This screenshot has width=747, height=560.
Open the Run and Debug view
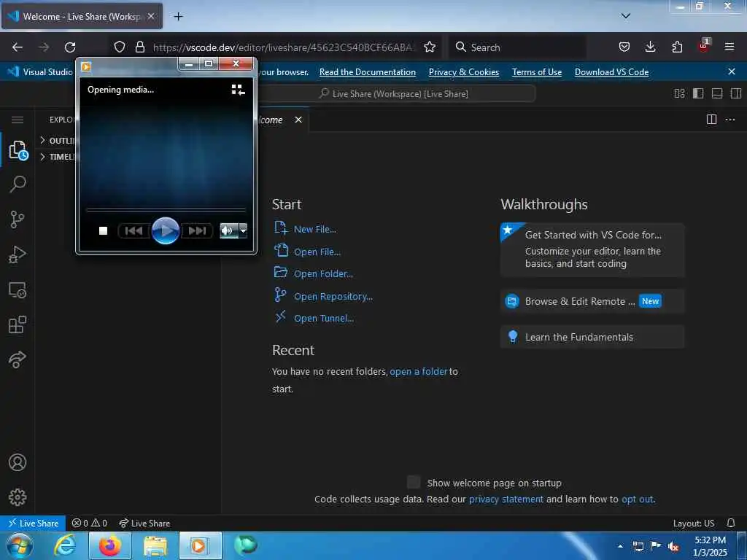click(18, 254)
